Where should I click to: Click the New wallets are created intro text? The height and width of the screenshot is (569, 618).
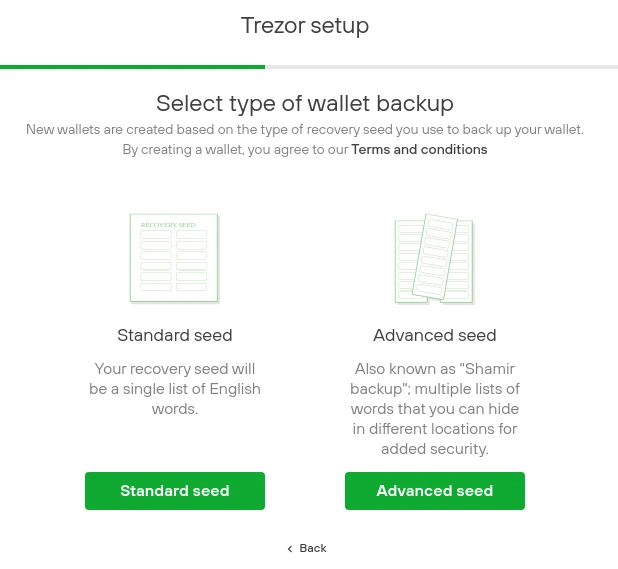click(x=305, y=130)
